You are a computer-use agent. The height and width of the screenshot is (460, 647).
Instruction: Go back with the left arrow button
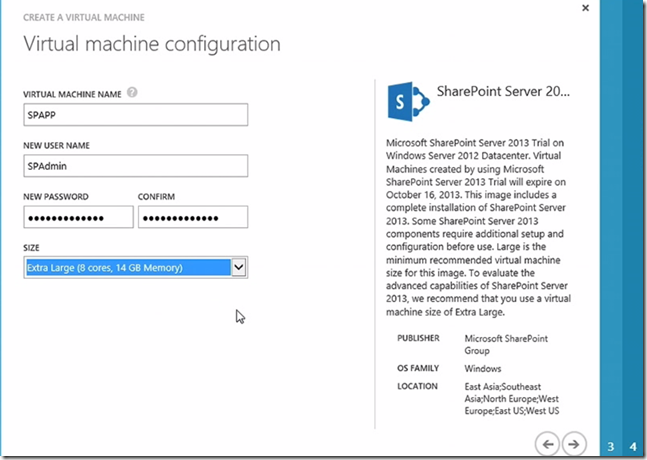point(547,444)
